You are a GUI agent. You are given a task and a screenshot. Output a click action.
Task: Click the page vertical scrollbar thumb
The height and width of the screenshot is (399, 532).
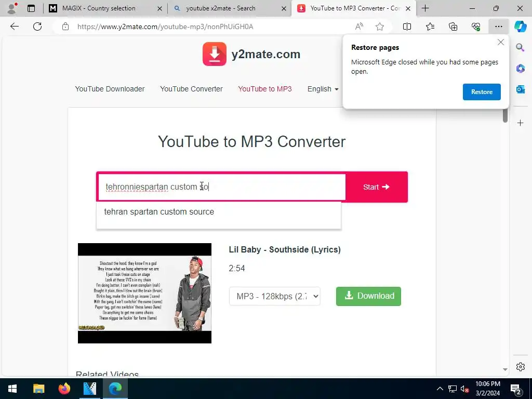[505, 115]
